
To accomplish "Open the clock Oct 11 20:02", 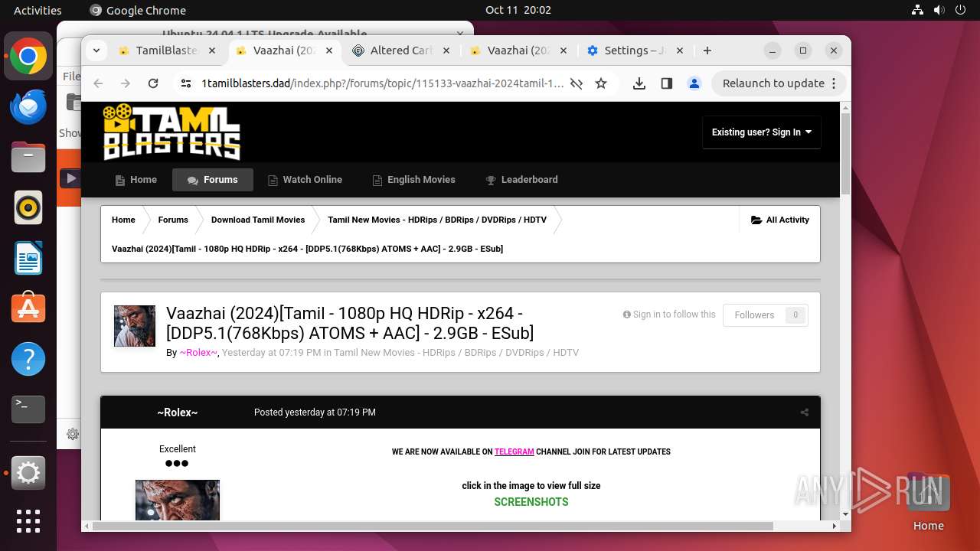I will pos(518,10).
